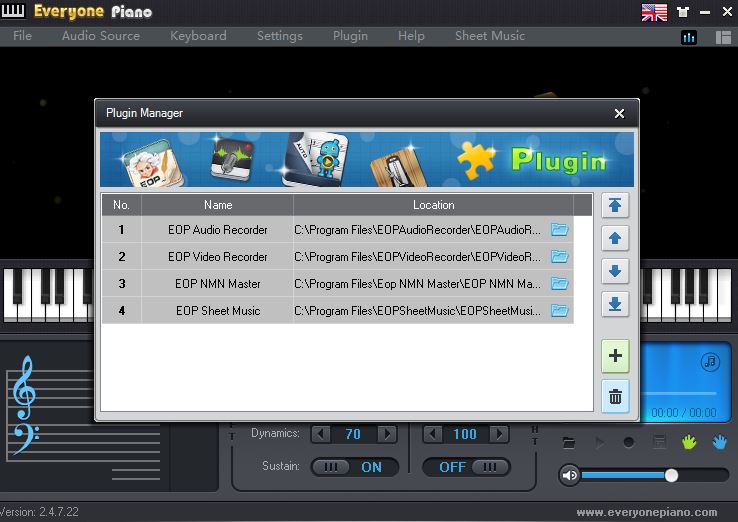738x522 pixels.
Task: Mute sound with the speaker icon
Action: (x=570, y=475)
